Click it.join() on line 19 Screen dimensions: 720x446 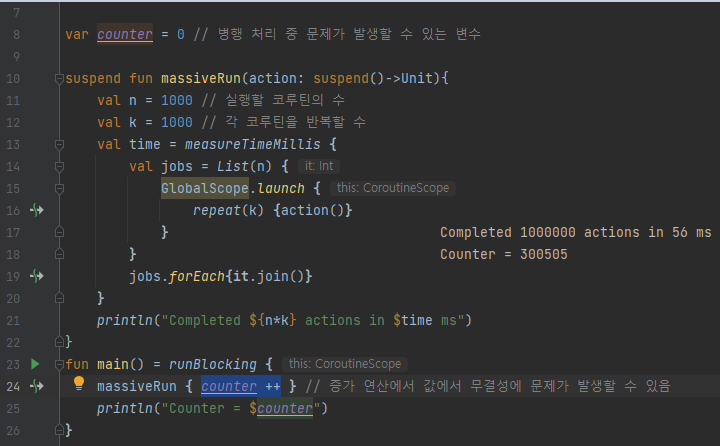pyautogui.click(x=269, y=277)
